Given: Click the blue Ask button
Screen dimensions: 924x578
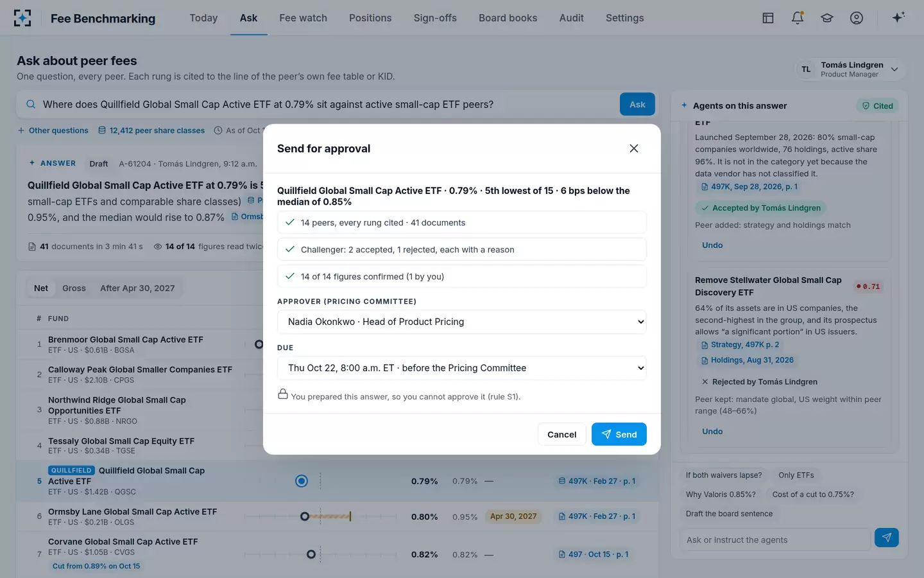Looking at the screenshot, I should (x=637, y=104).
